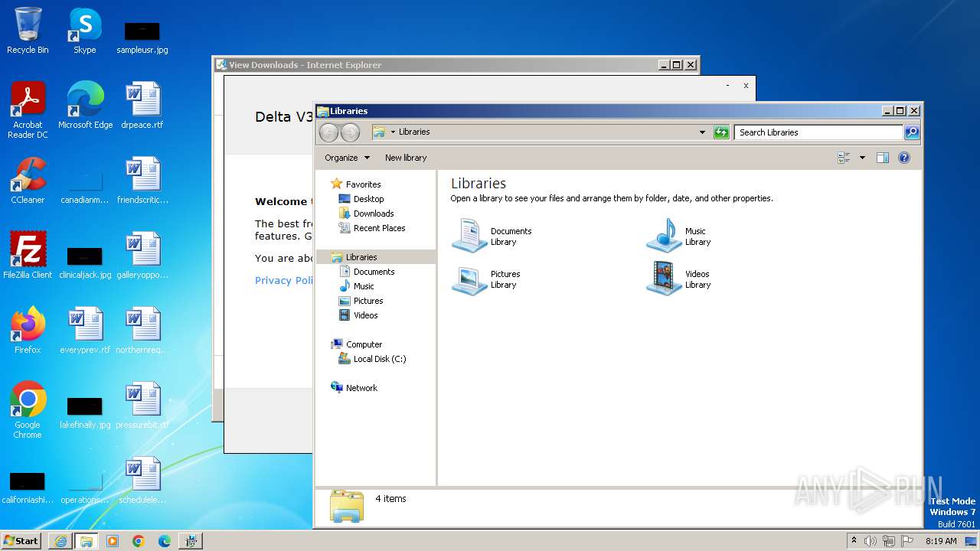Select Recent Places under Favorites
The height and width of the screenshot is (551, 980).
(x=379, y=228)
